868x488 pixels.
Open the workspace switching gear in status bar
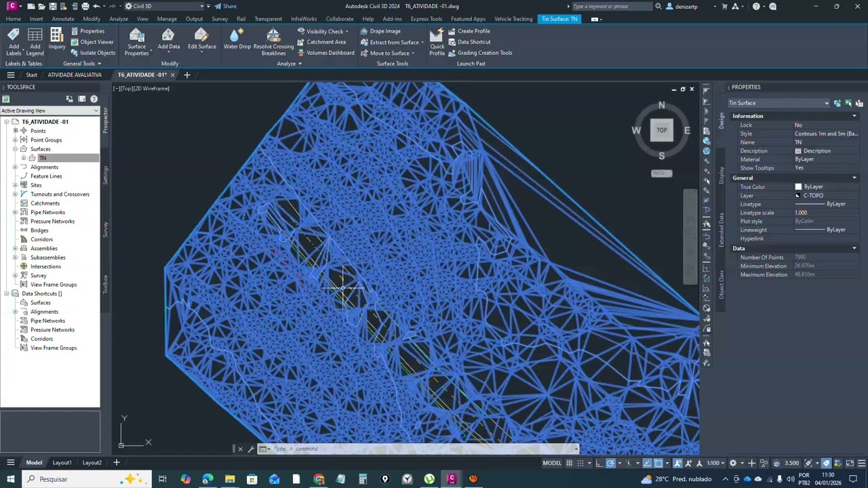point(733,463)
